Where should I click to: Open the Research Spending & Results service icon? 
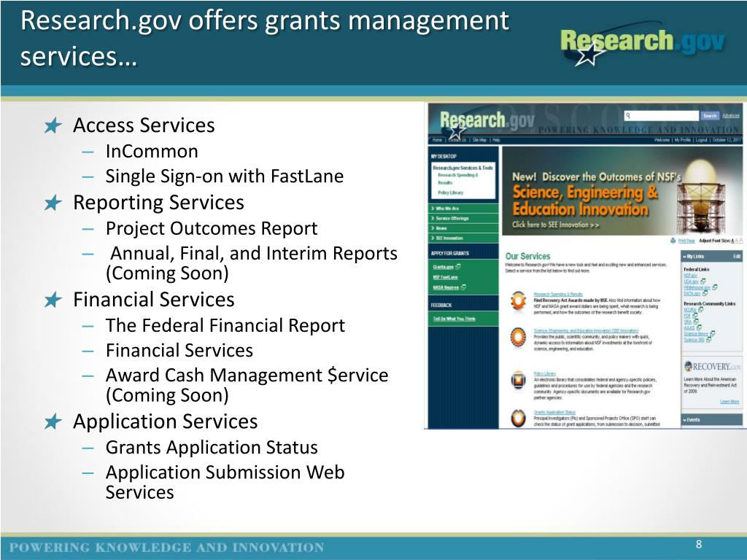(519, 300)
